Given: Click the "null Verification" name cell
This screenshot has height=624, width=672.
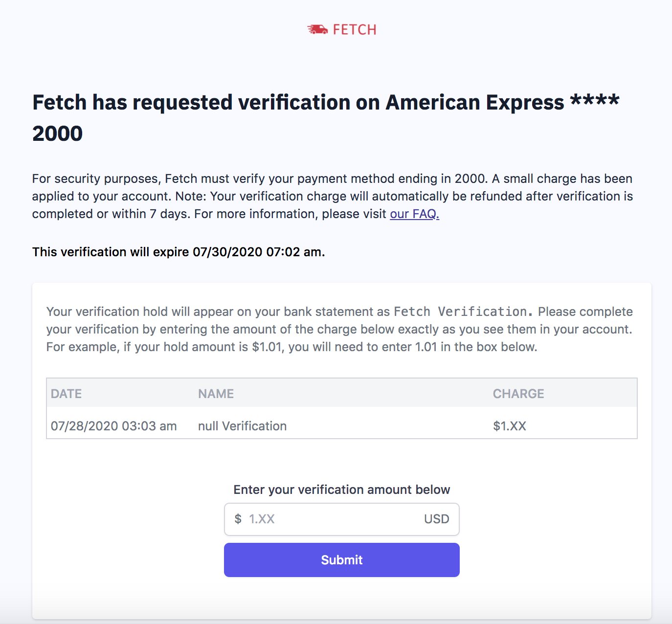Looking at the screenshot, I should [242, 426].
